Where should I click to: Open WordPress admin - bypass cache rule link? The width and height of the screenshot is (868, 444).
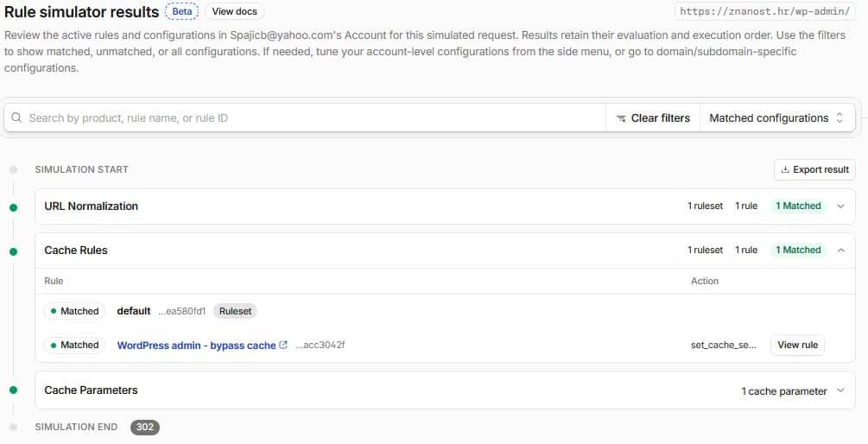coord(197,346)
